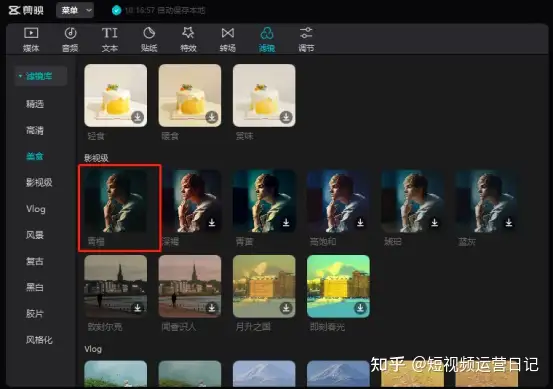
Task: Open the 菜单 menu dropdown
Action: coord(75,11)
